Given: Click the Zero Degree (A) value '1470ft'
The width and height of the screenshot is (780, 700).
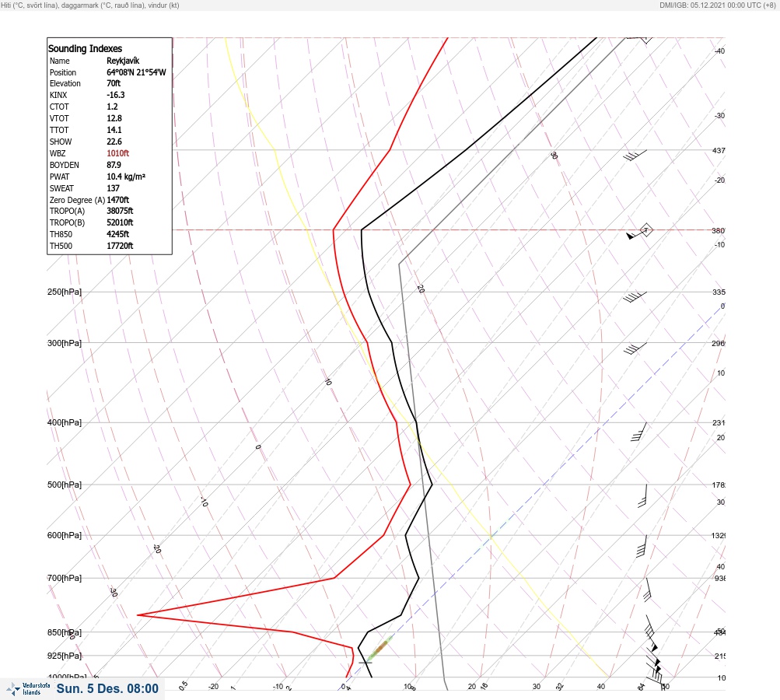Looking at the screenshot, I should click(118, 200).
